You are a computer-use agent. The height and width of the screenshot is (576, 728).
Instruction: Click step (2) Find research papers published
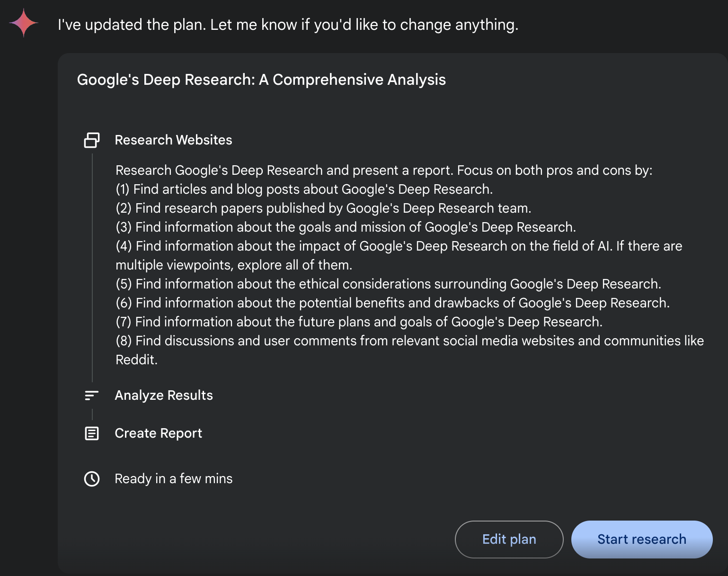pos(324,208)
